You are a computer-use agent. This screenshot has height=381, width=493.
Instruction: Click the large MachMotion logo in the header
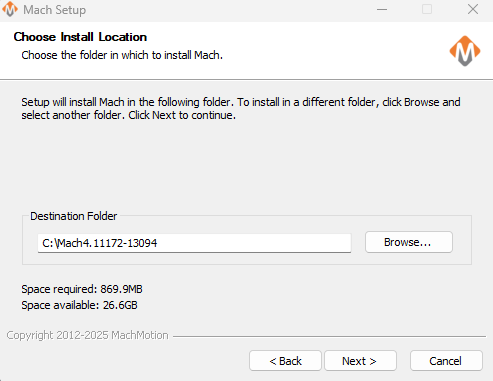(x=465, y=51)
